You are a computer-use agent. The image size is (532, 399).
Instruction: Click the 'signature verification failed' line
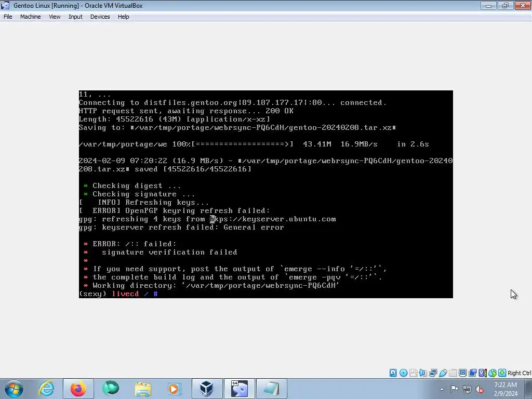(169, 252)
